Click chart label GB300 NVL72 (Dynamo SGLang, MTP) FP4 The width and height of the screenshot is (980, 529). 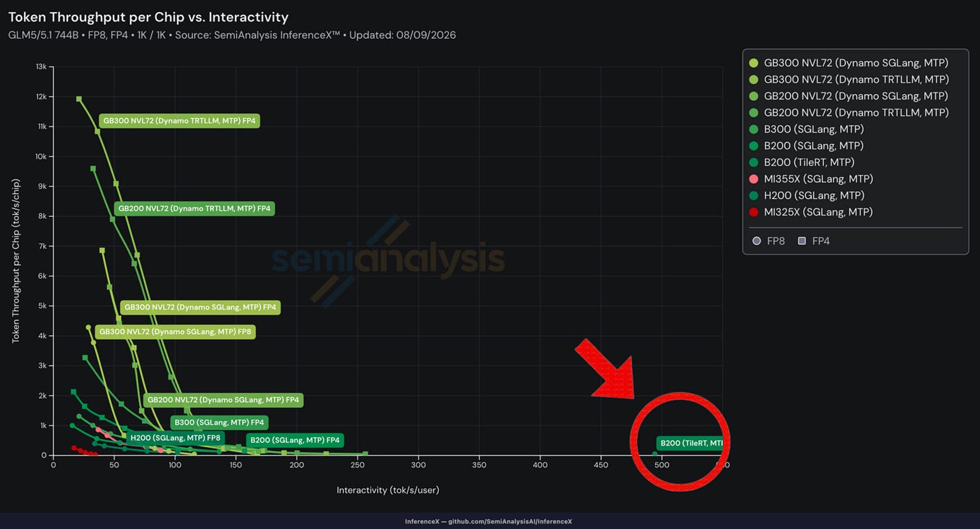(x=200, y=307)
